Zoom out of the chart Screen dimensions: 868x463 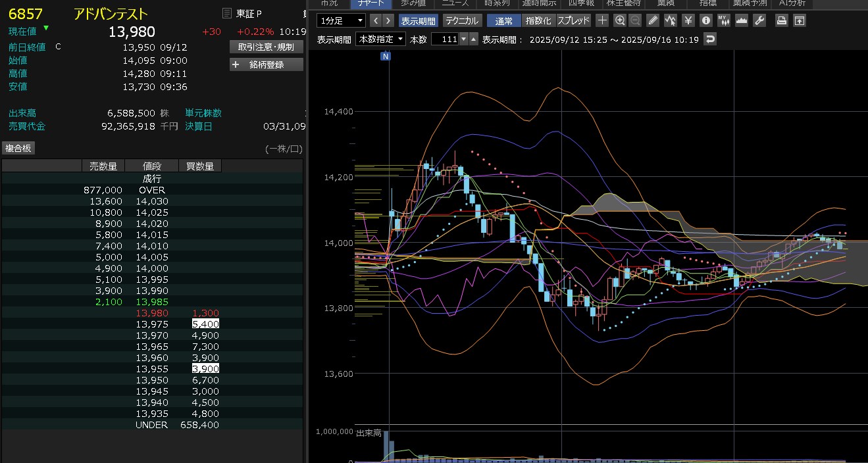635,20
